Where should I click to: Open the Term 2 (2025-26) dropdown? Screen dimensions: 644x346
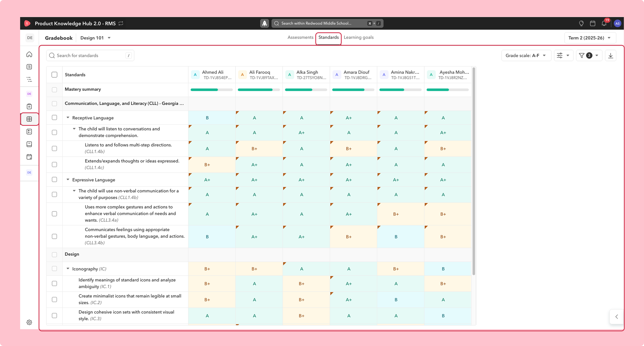tap(590, 38)
